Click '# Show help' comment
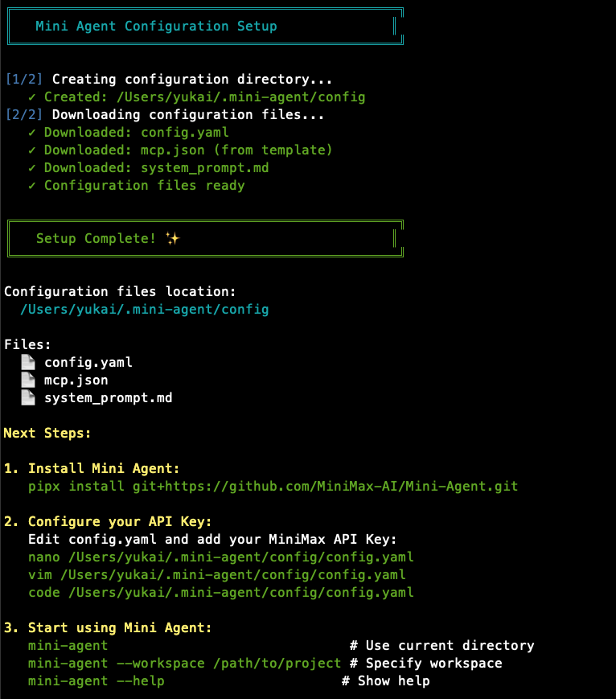The width and height of the screenshot is (616, 699). click(386, 680)
